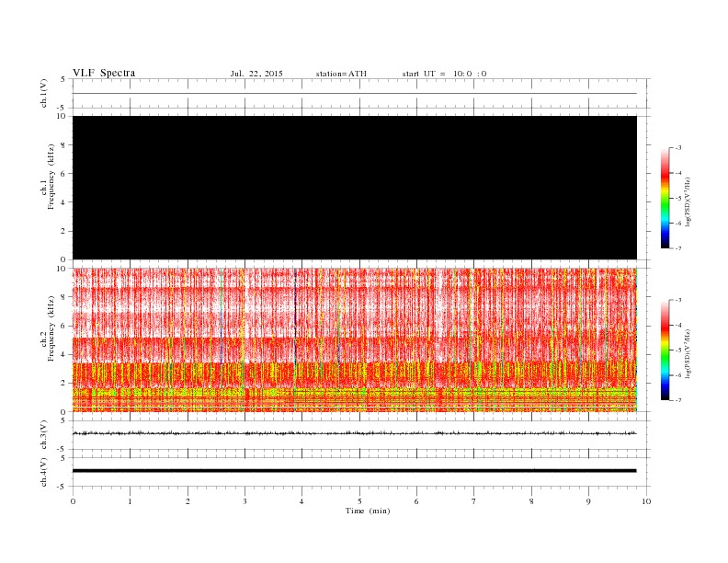This screenshot has width=728, height=563.
Task: Click the ch.1(V) axis label
Action: (x=44, y=93)
